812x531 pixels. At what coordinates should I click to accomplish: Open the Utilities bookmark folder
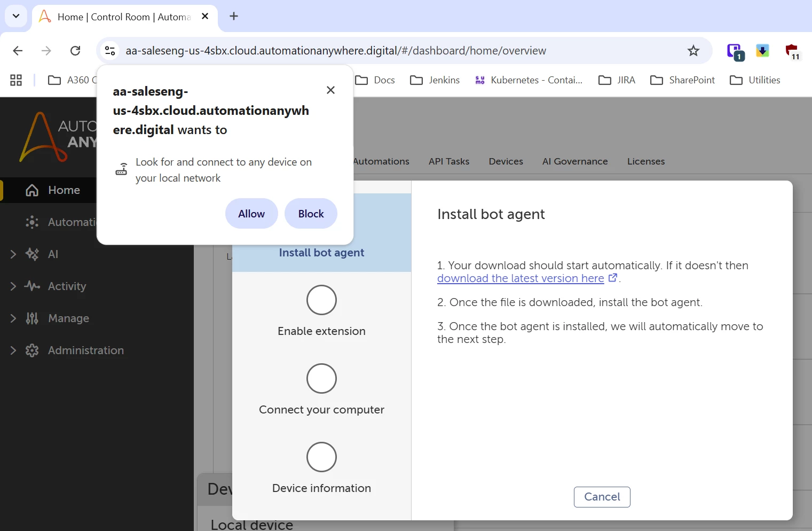(x=755, y=80)
